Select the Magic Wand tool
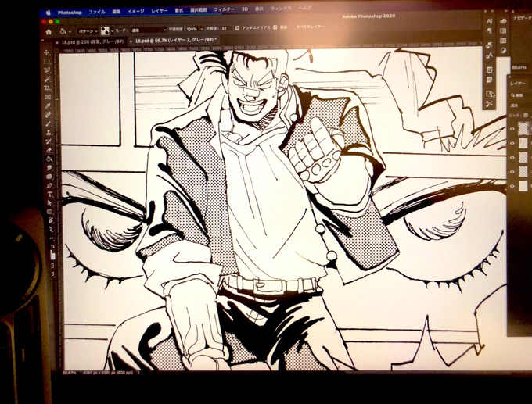The height and width of the screenshot is (404, 532). pyautogui.click(x=47, y=79)
